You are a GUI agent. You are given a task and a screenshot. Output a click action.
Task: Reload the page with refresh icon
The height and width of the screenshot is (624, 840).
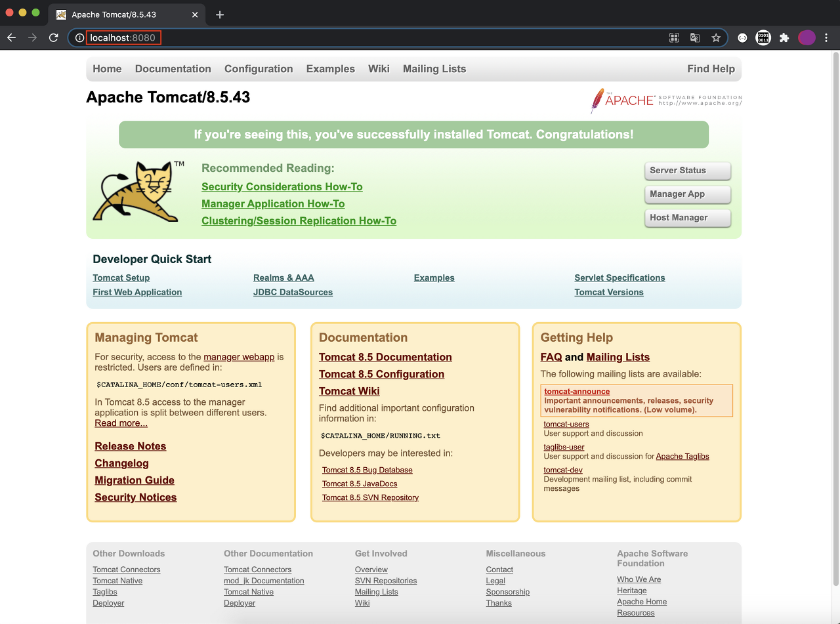click(x=54, y=38)
